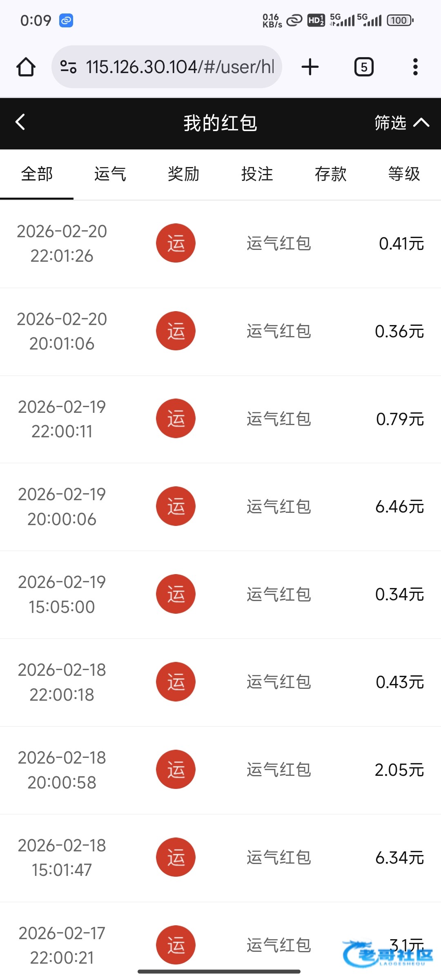Tap the red 运 icon for 6.46元 entry

coord(176,506)
